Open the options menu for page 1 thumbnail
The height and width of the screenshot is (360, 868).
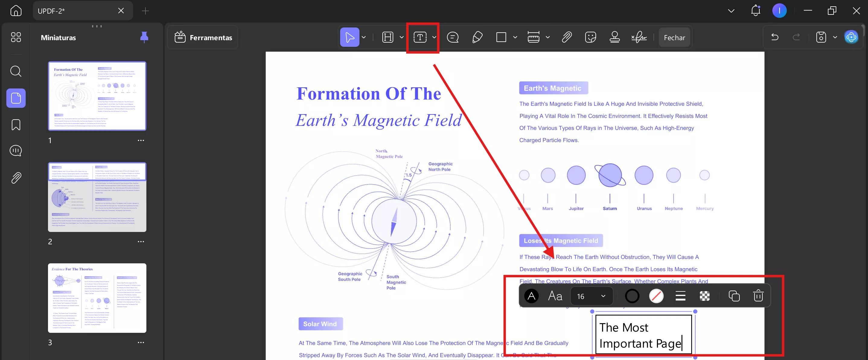[141, 140]
